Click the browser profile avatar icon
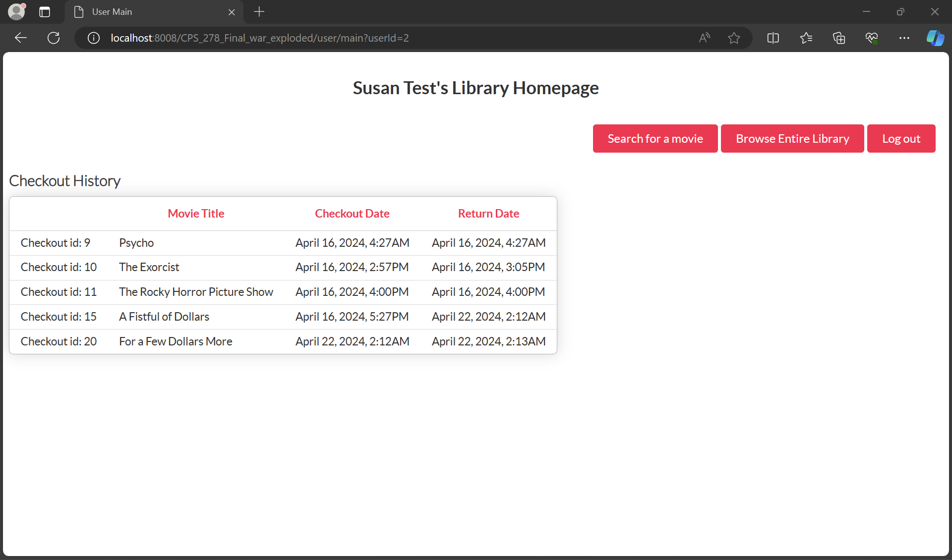Image resolution: width=952 pixels, height=560 pixels. pos(16,11)
